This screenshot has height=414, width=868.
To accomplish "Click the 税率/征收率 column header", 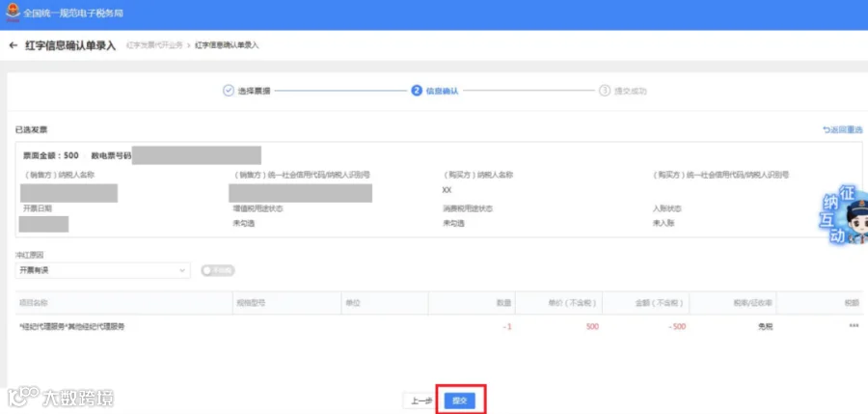I will coord(752,303).
